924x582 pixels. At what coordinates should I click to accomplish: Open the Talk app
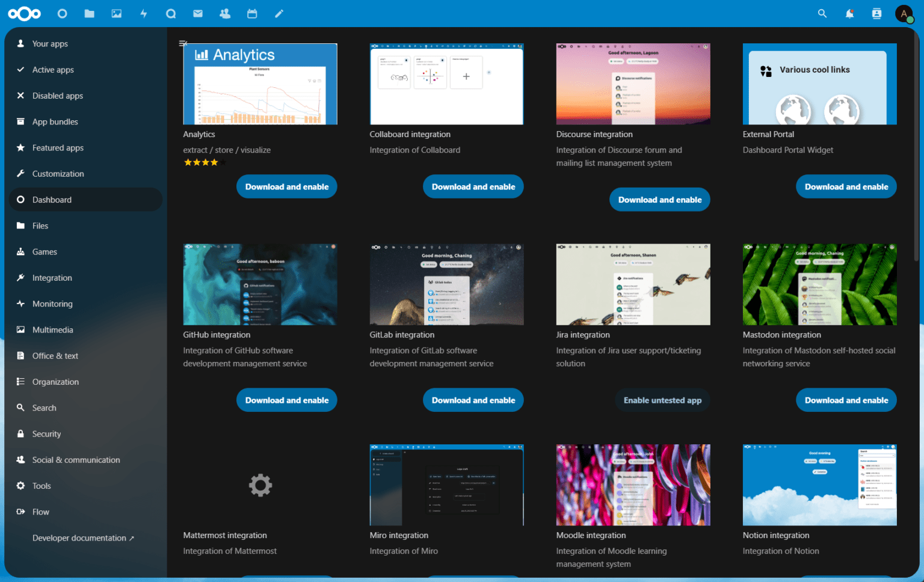click(171, 13)
